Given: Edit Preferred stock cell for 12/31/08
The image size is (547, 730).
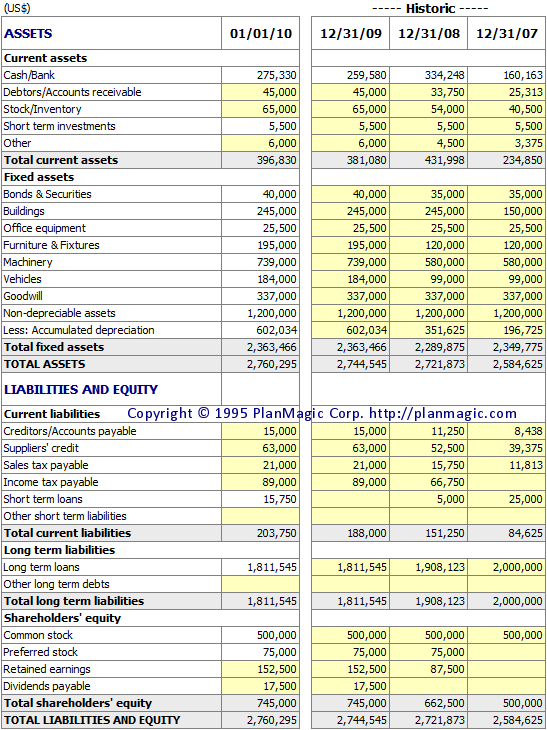Looking at the screenshot, I should tap(429, 652).
